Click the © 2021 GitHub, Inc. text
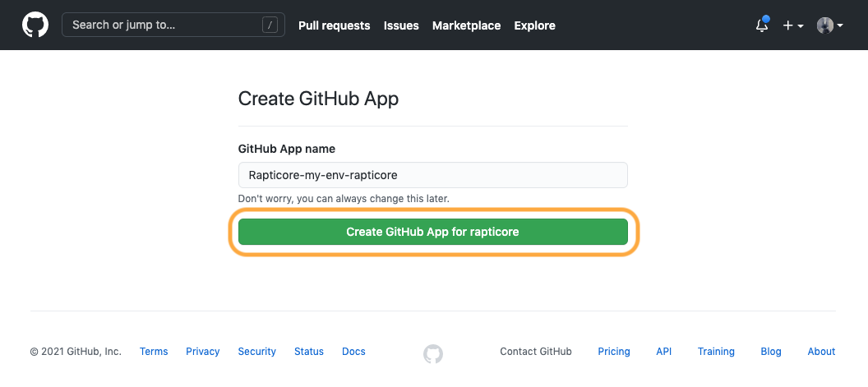868x387 pixels. pos(76,352)
